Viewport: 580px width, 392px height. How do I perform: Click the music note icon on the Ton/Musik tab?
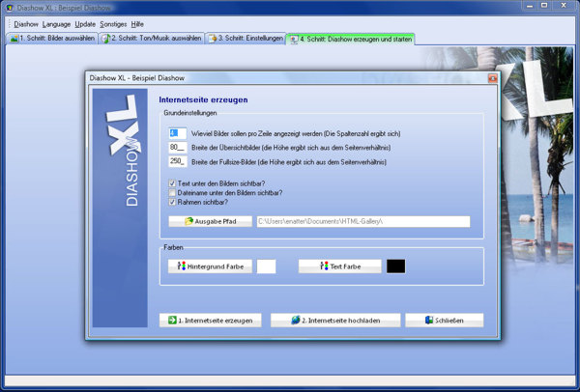point(105,39)
